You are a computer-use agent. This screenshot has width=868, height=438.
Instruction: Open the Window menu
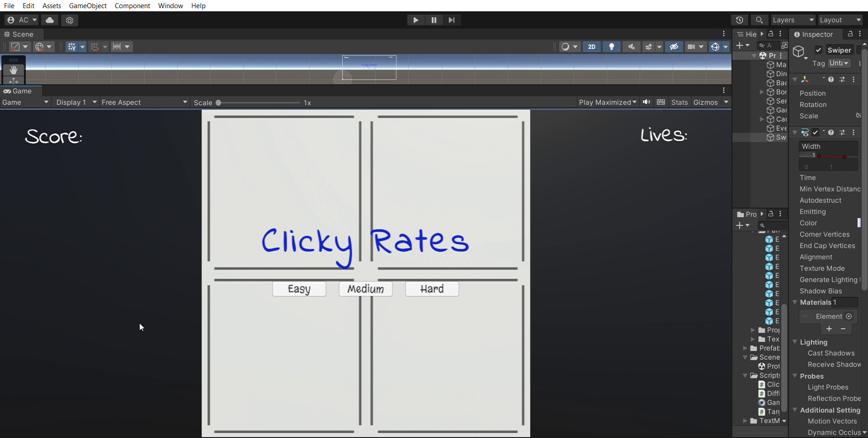pos(170,6)
